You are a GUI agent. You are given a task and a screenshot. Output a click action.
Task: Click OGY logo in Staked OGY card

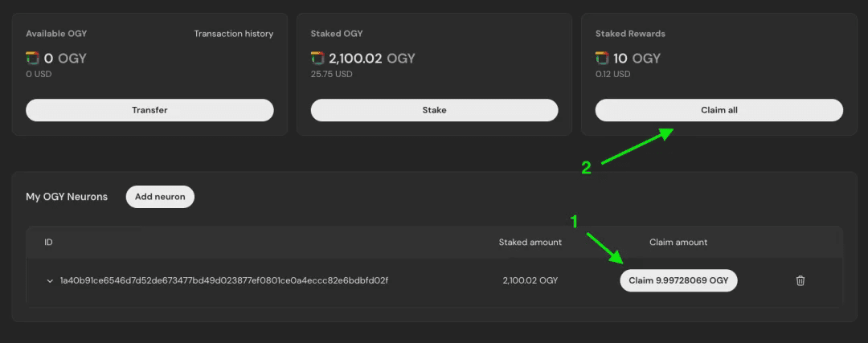click(317, 58)
